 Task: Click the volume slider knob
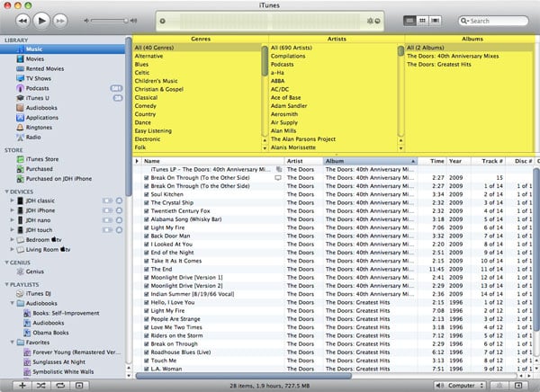[126, 21]
